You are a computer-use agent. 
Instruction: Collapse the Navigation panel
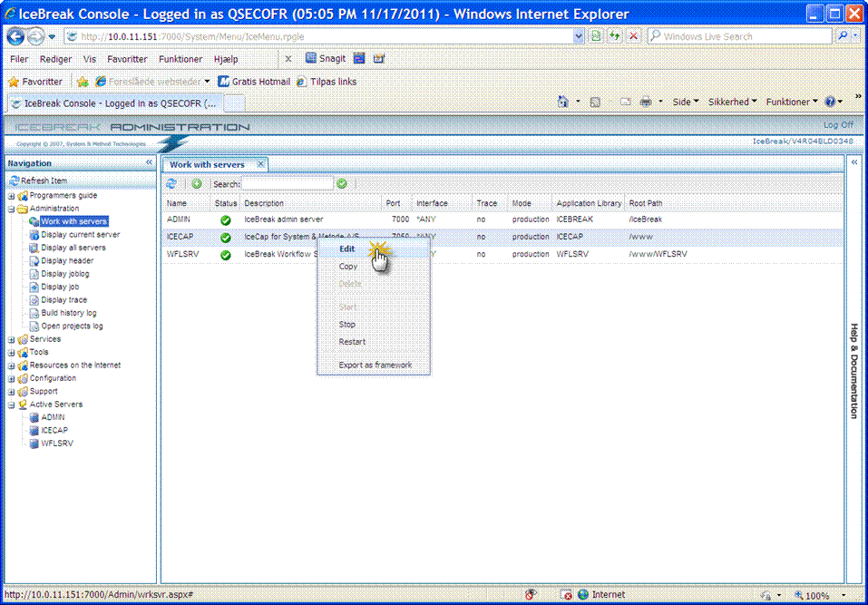(149, 162)
